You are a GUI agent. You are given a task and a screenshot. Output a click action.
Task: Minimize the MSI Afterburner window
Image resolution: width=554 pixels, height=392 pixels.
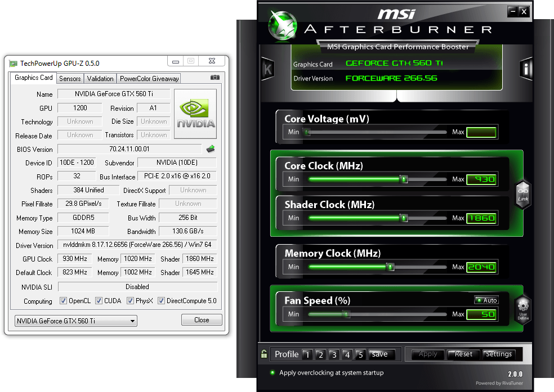click(x=513, y=12)
